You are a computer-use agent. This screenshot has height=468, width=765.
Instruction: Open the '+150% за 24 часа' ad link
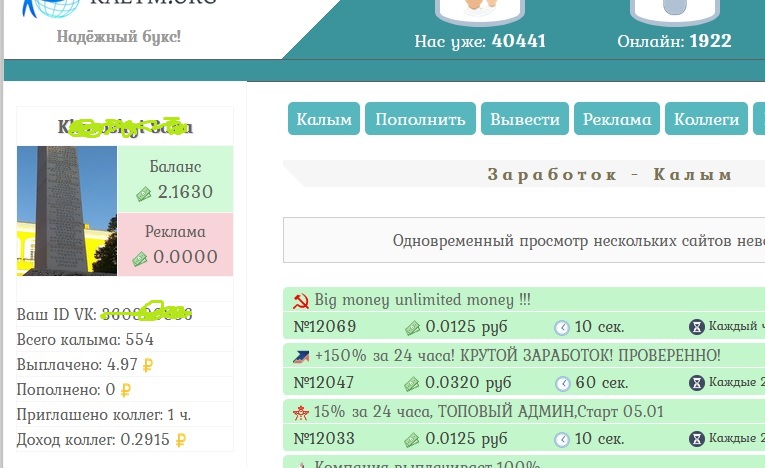tap(517, 356)
